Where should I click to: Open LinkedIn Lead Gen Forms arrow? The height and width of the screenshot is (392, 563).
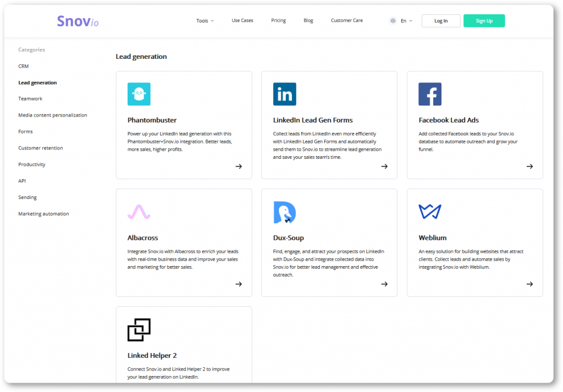click(x=384, y=166)
